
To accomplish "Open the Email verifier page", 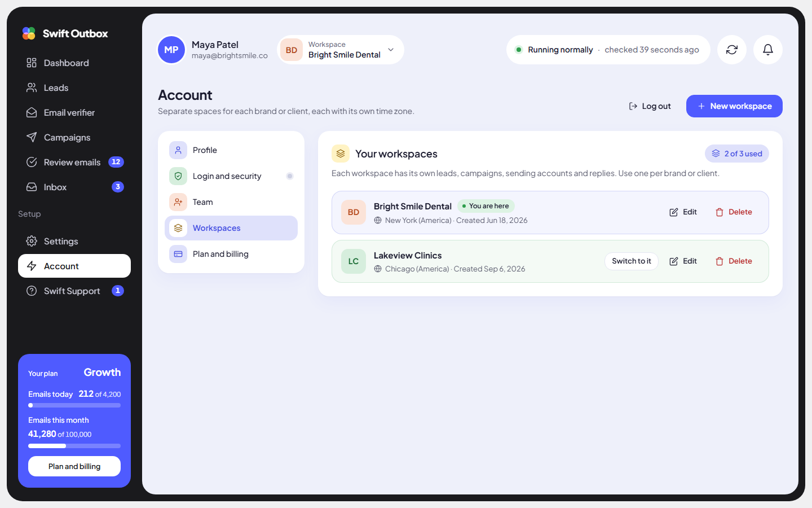I will pos(74,112).
